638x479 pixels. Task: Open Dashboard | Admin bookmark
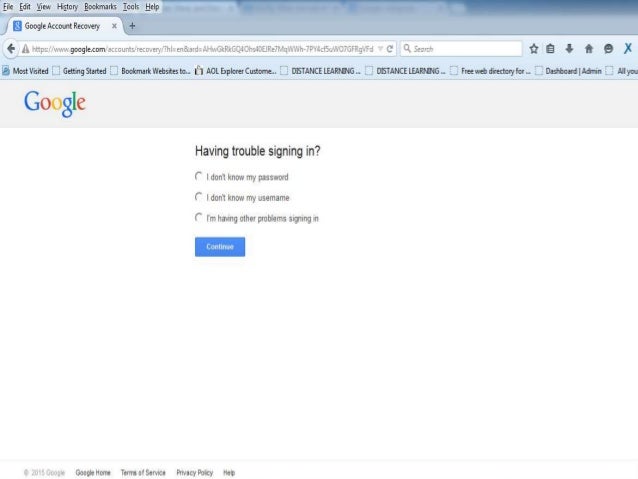pyautogui.click(x=568, y=71)
